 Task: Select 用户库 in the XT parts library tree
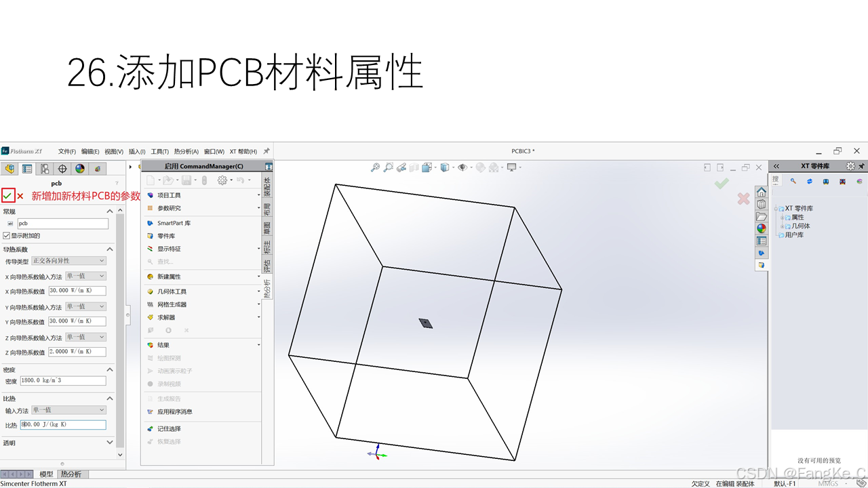point(794,235)
